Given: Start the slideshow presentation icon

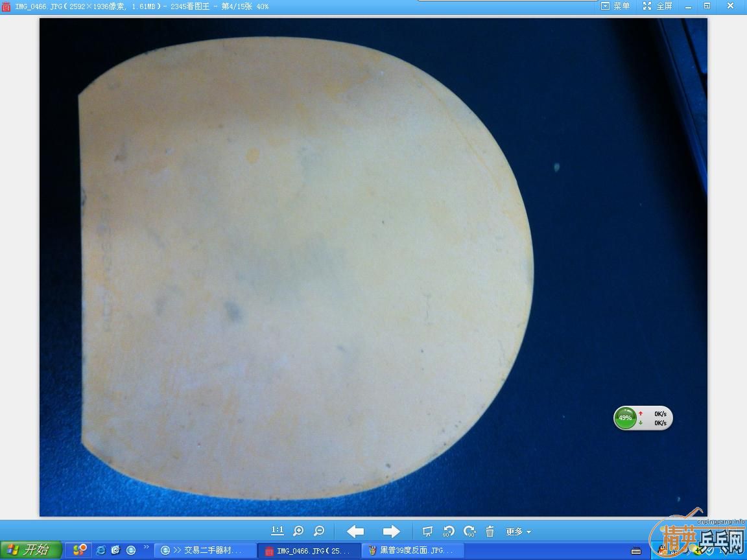Looking at the screenshot, I should (427, 531).
